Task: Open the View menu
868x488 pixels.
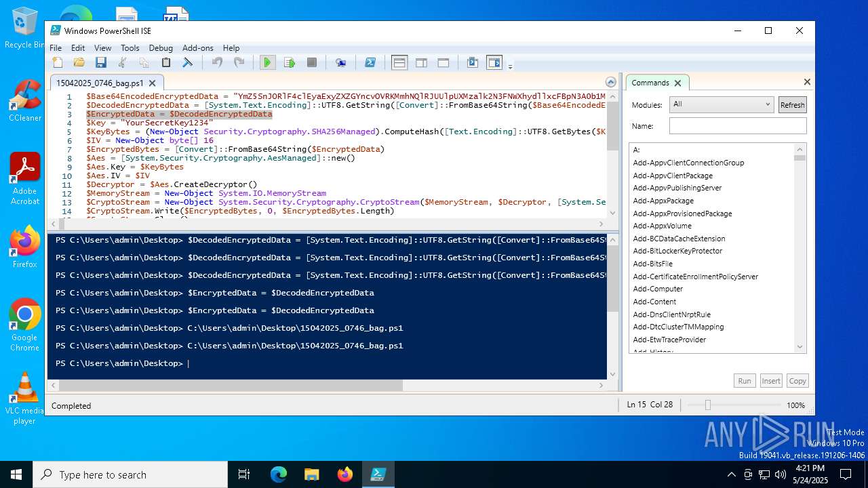Action: pyautogui.click(x=103, y=48)
